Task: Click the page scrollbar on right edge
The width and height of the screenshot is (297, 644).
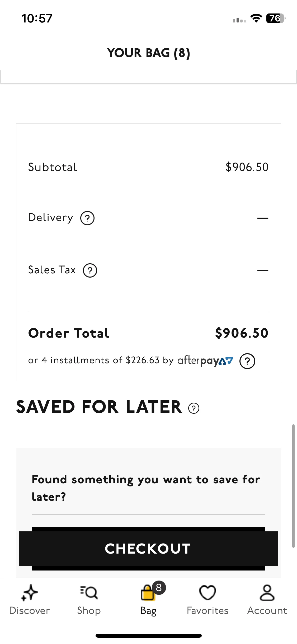Action: 293,486
